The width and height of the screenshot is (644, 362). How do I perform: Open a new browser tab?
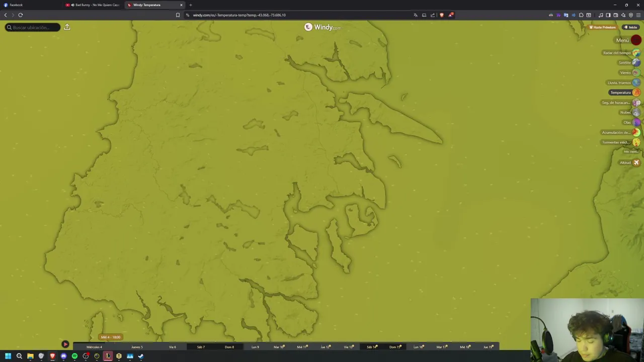191,5
